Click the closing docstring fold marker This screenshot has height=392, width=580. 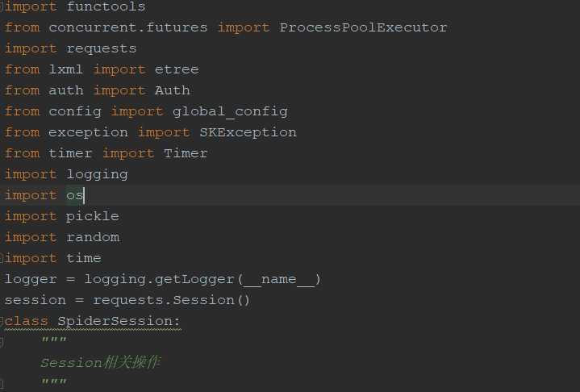2,384
